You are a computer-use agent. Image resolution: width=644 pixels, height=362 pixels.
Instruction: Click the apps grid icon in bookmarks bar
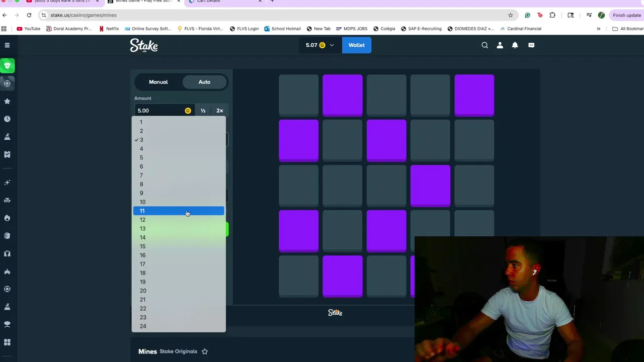click(4, 29)
